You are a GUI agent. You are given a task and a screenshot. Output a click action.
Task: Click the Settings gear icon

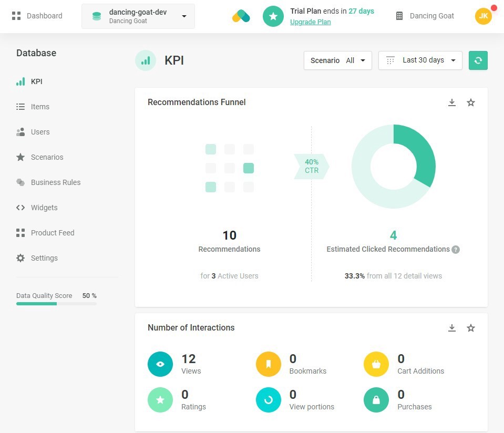tap(20, 258)
